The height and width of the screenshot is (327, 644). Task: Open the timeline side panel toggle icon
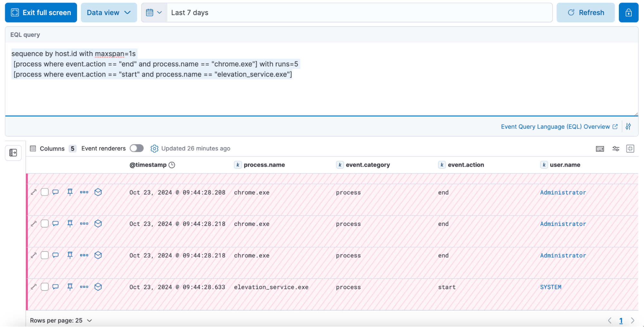(13, 153)
